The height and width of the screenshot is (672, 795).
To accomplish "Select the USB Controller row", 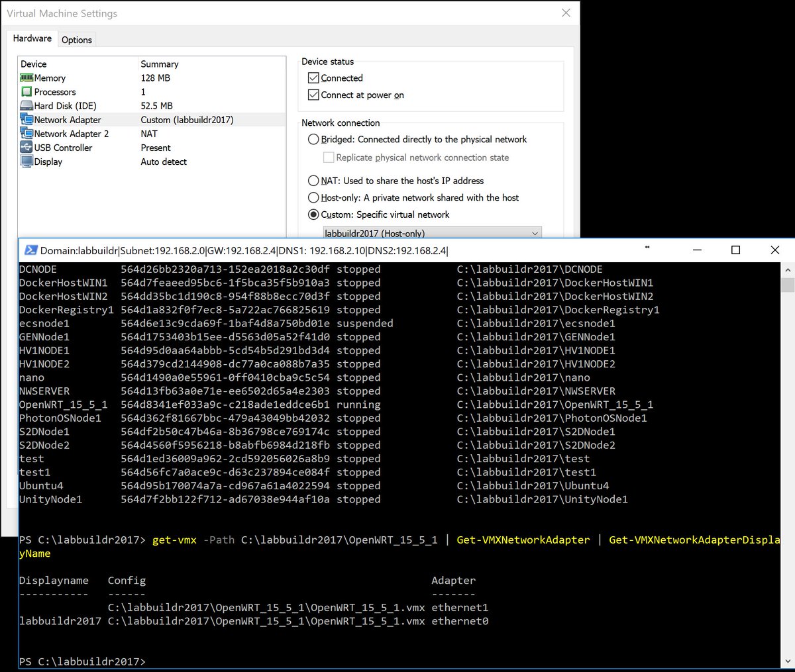I will point(152,148).
